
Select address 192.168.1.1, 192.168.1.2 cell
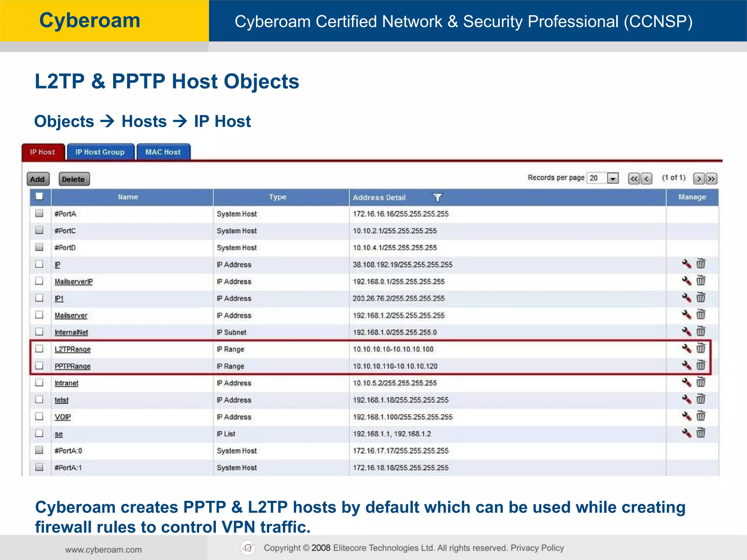pos(392,434)
